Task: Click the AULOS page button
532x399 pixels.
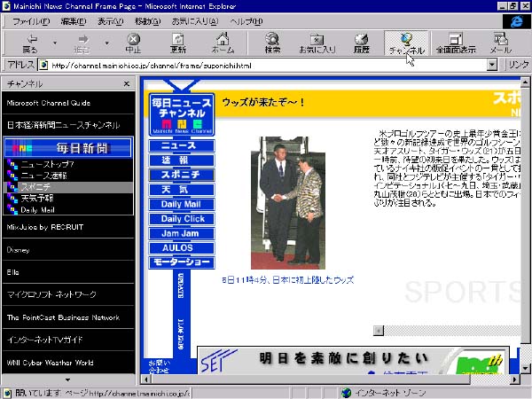Action: (182, 247)
